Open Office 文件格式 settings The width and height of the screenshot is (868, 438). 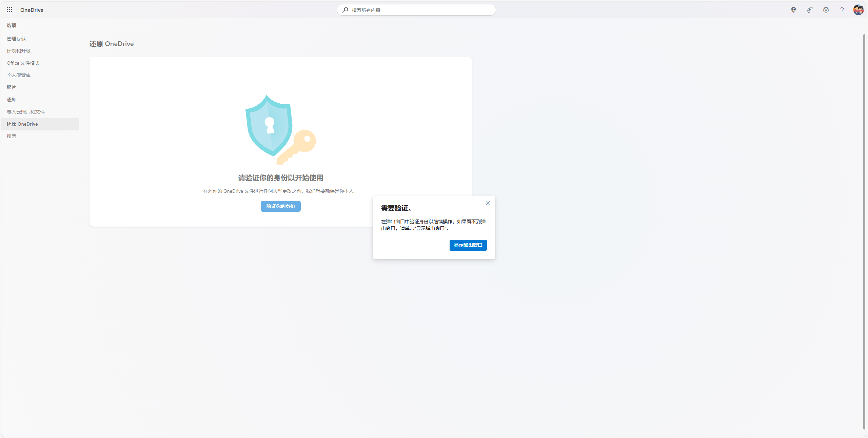pyautogui.click(x=23, y=63)
